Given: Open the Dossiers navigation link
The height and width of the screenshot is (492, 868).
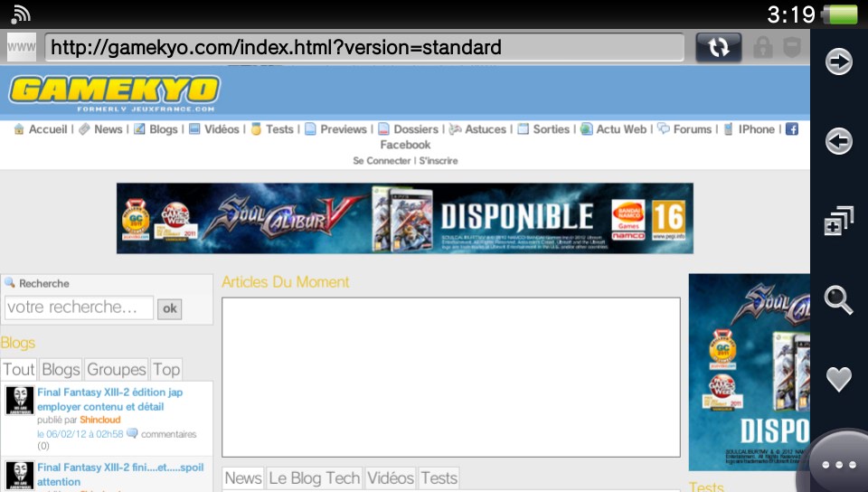Looking at the screenshot, I should [x=416, y=129].
